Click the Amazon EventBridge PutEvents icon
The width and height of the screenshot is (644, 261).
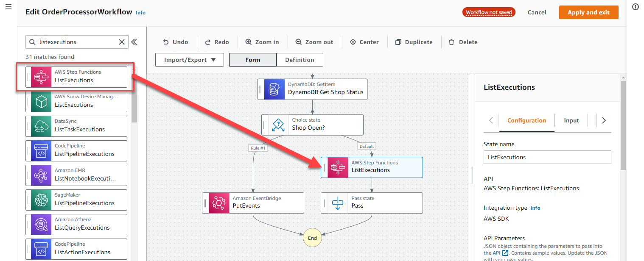click(x=219, y=203)
